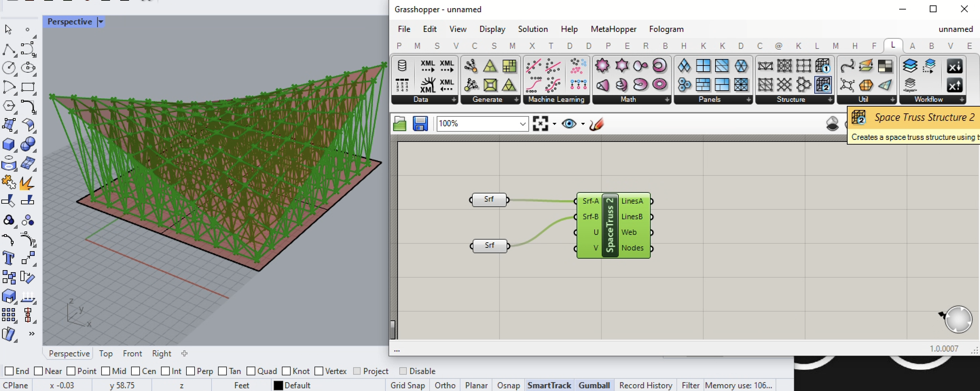Select Space Truss Structure 2 component icon
The image size is (980, 391).
click(823, 85)
